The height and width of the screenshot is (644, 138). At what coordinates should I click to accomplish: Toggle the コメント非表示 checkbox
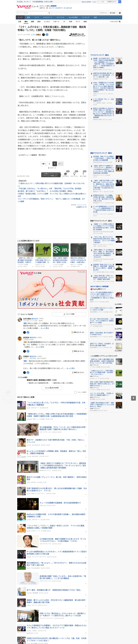click(x=75, y=392)
